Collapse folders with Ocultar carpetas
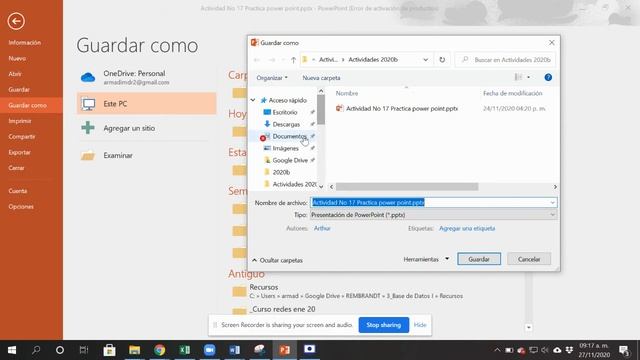Screen dimensions: 640x360 (277, 260)
